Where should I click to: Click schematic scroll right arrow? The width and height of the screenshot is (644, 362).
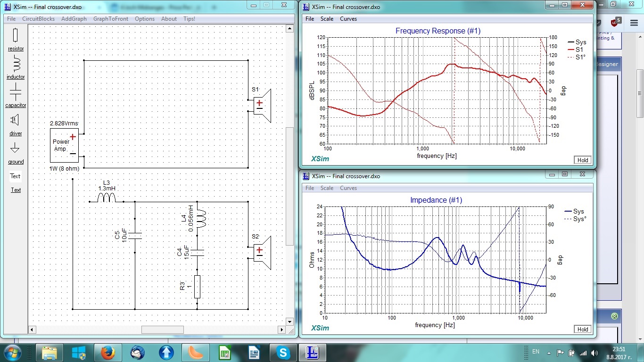pyautogui.click(x=282, y=330)
